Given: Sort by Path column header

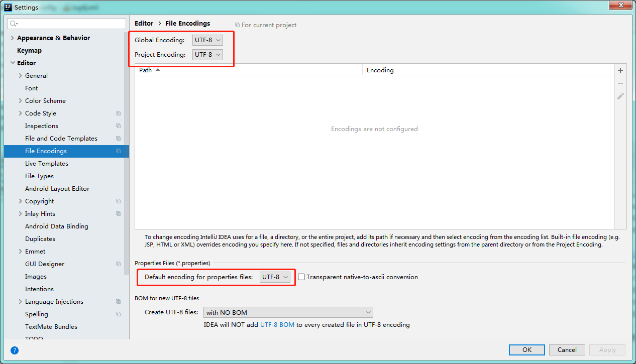Looking at the screenshot, I should point(249,70).
